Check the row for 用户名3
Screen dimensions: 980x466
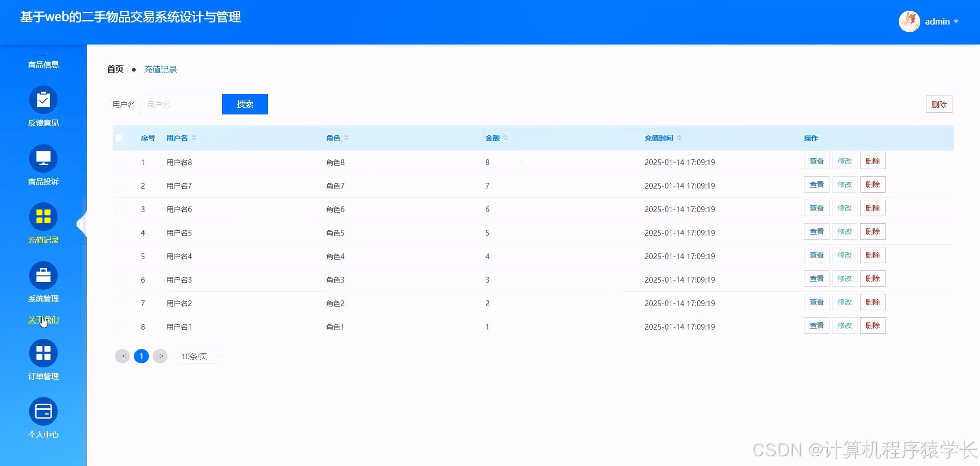(x=119, y=280)
